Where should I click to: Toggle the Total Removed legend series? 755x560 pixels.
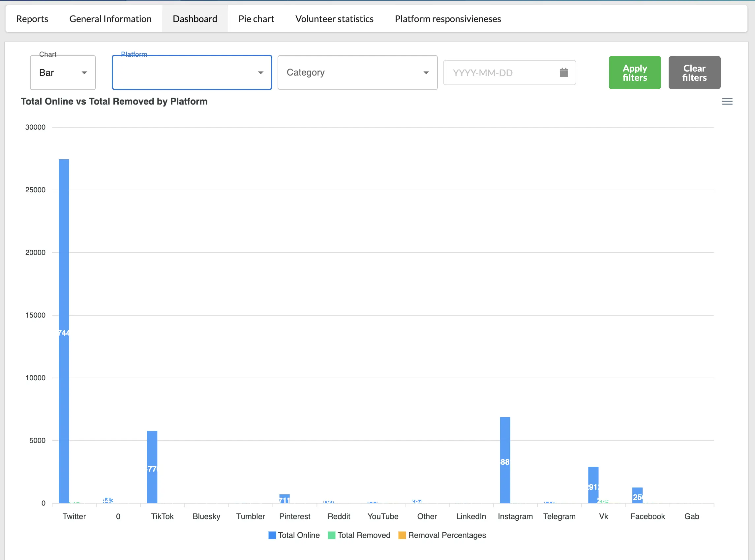[359, 535]
